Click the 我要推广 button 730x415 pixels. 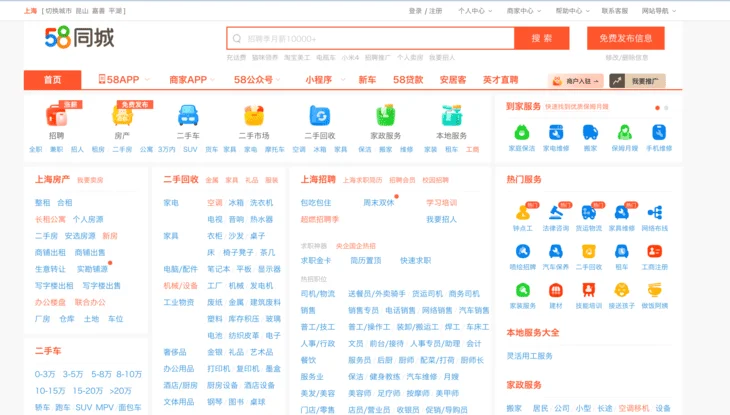pyautogui.click(x=637, y=81)
